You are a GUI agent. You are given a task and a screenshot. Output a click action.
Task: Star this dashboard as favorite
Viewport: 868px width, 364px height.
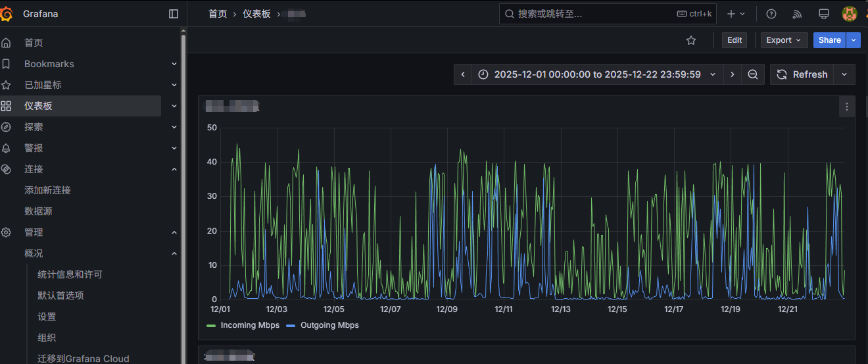691,40
